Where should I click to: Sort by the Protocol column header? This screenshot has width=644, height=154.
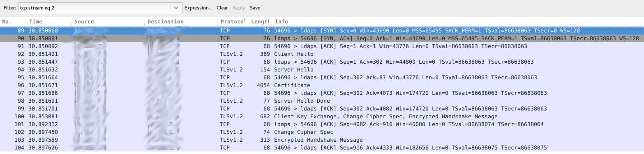coord(233,21)
